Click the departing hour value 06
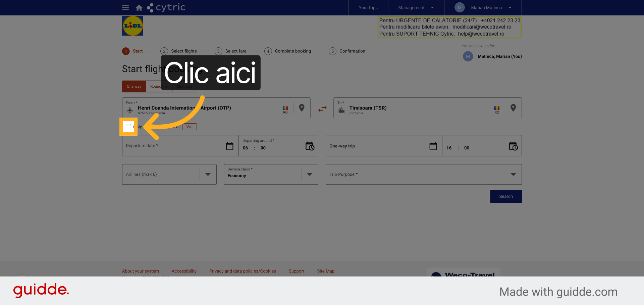This screenshot has width=644, height=305. [x=246, y=148]
